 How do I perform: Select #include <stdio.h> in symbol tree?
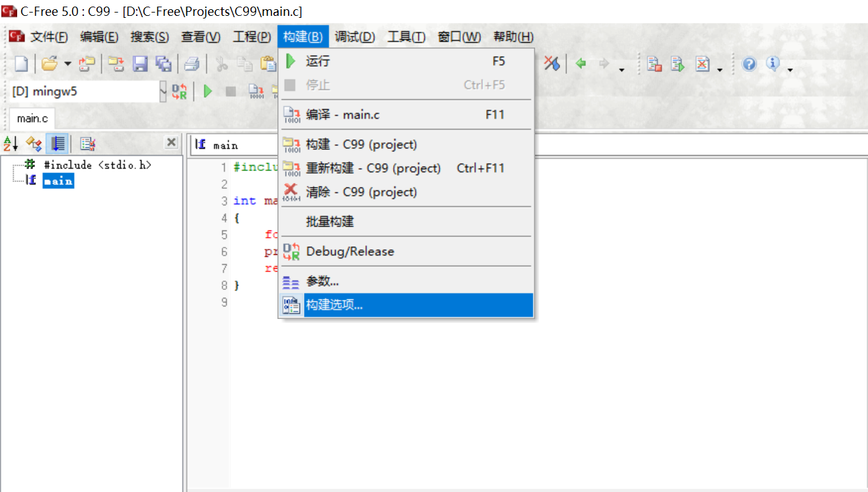point(98,165)
